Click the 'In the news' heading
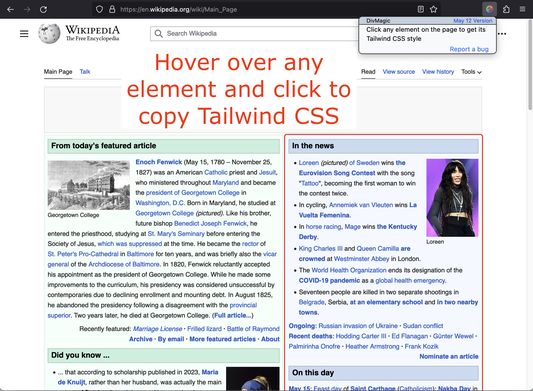This screenshot has height=391, width=533. [312, 146]
